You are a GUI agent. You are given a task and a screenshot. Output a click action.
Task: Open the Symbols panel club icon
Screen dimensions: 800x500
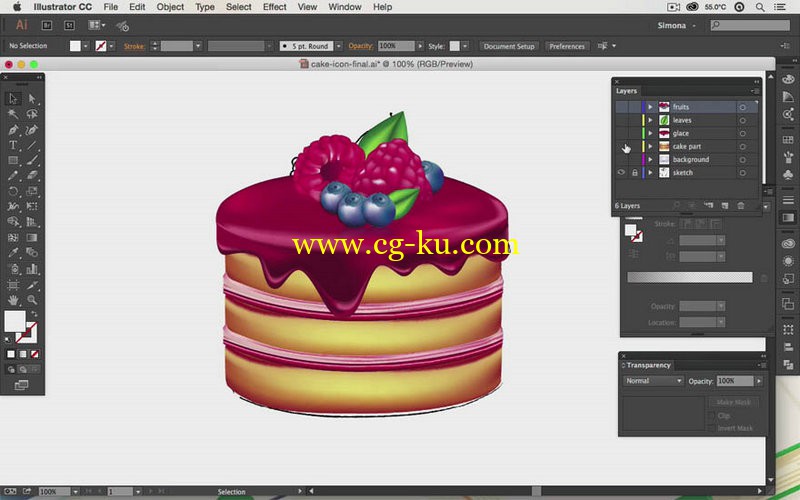pyautogui.click(x=788, y=174)
